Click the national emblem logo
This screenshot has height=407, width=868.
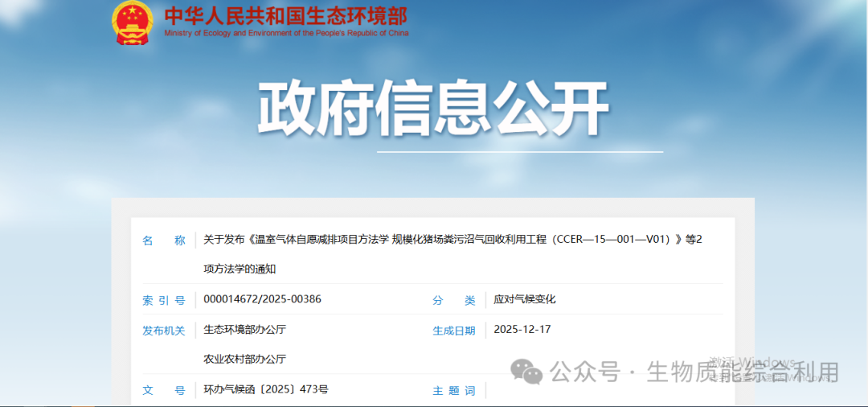coord(132,23)
